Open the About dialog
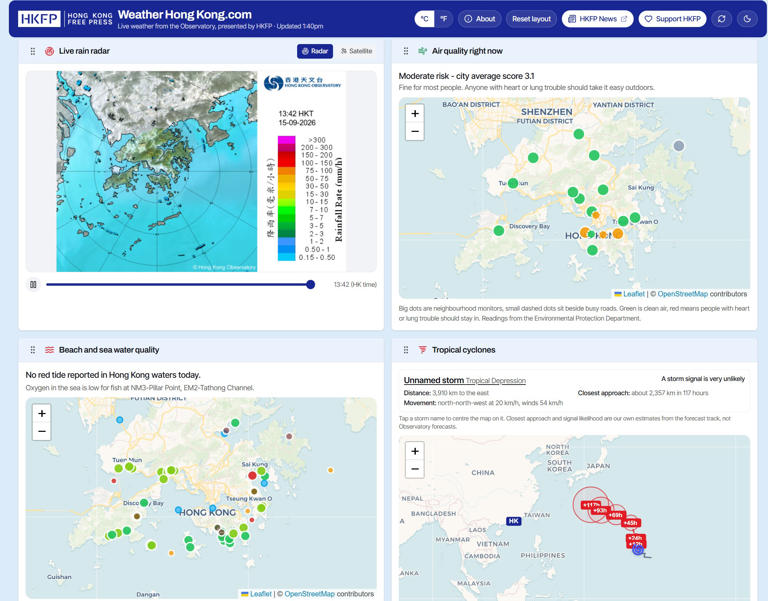 point(480,19)
